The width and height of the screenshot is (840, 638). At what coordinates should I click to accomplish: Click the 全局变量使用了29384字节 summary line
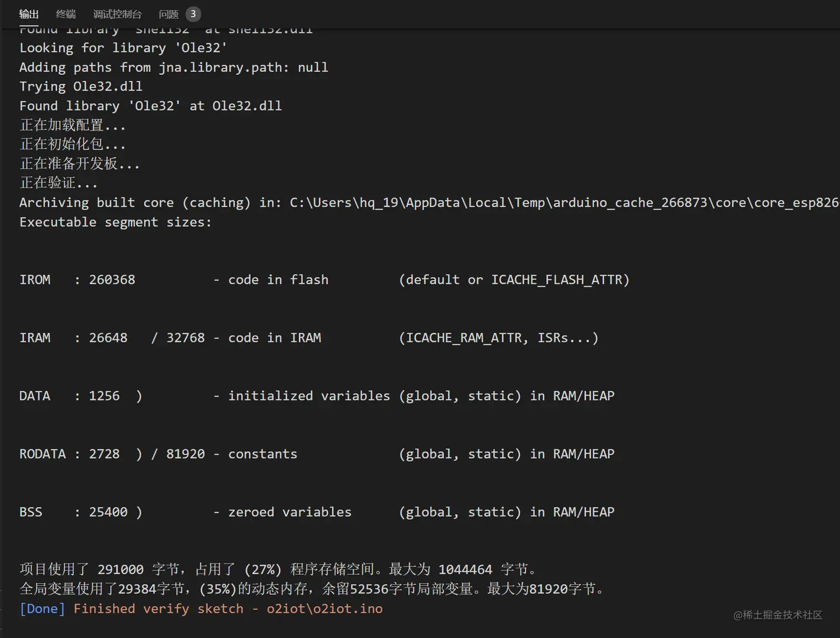[312, 589]
